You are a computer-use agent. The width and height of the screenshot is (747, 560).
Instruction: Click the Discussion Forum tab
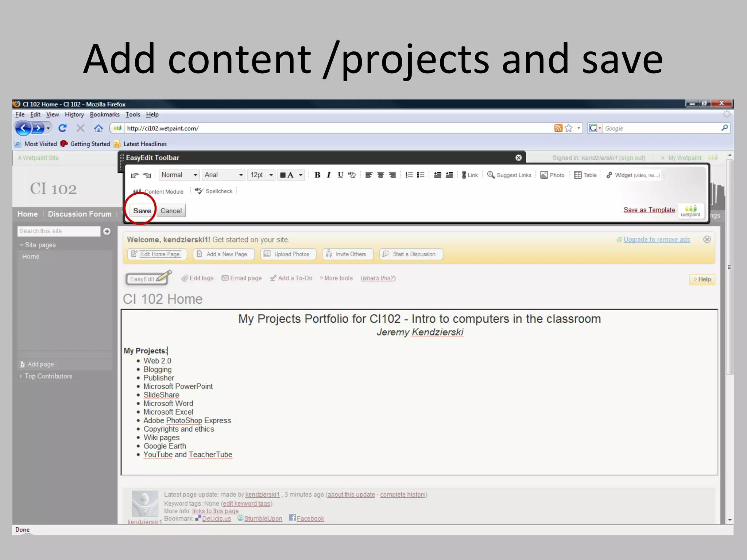80,214
